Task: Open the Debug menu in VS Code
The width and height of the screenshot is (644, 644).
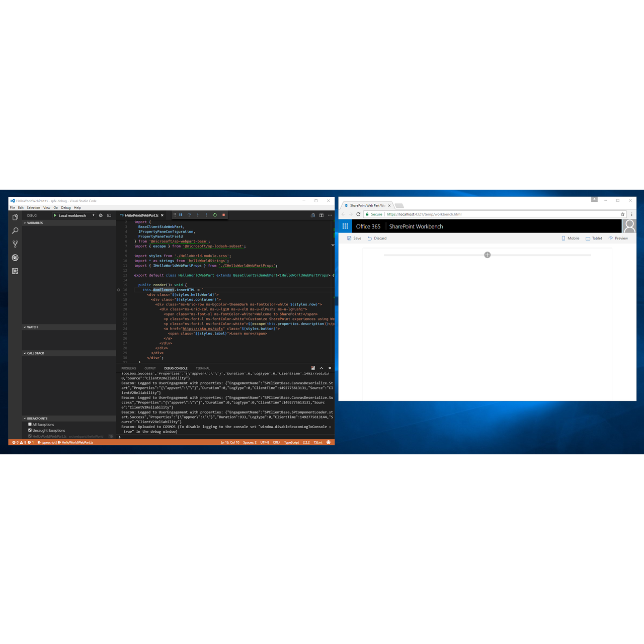Action: click(x=66, y=208)
